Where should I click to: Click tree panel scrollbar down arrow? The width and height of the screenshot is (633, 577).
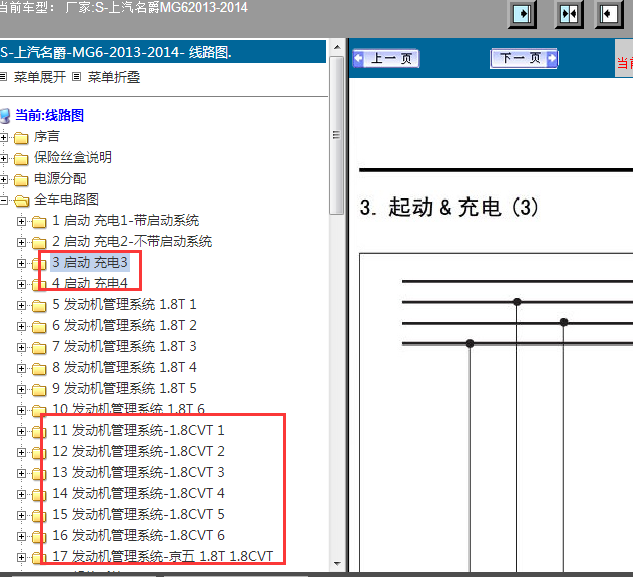(x=337, y=564)
